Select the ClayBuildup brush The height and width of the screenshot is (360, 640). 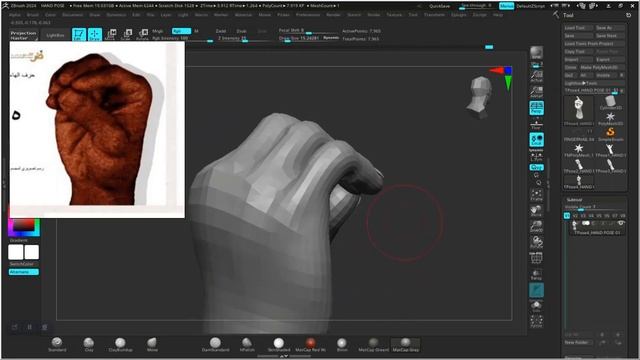coord(120,344)
